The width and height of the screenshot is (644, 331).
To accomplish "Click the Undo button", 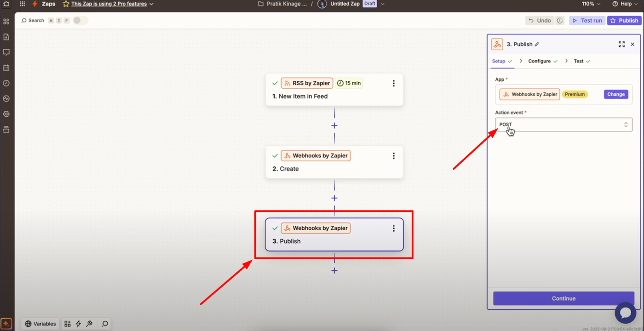I will 540,21.
